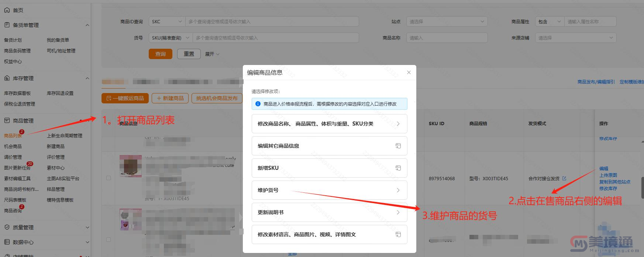Screen dimensions: 644x257
Task: Collapse the 备货单管理 sidebar section
Action: pos(87,25)
